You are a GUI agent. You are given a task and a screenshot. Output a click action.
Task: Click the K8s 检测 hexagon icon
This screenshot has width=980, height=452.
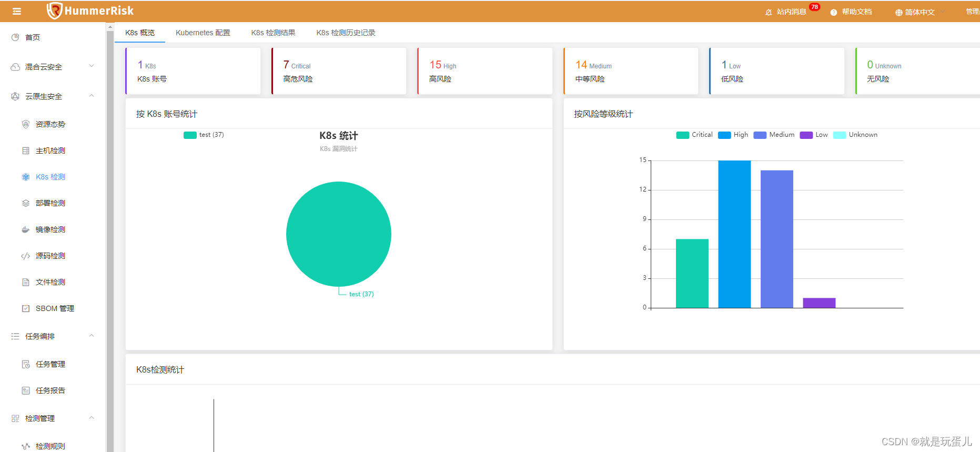(26, 177)
